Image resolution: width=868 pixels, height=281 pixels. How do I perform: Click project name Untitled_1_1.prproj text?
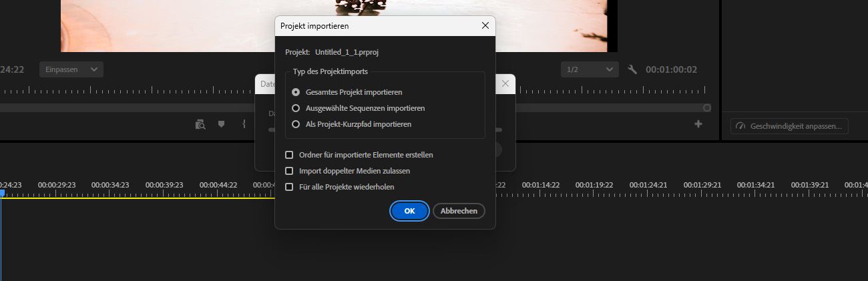click(x=347, y=52)
